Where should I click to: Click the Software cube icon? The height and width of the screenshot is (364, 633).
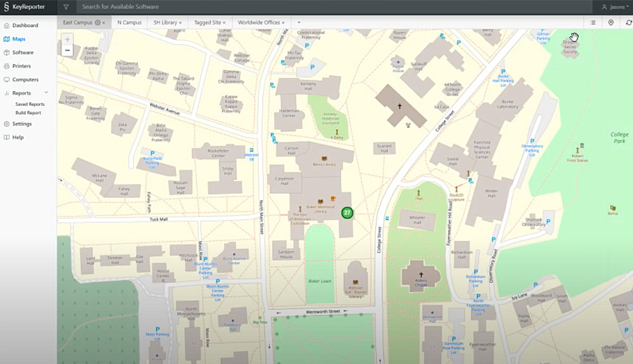(6, 53)
